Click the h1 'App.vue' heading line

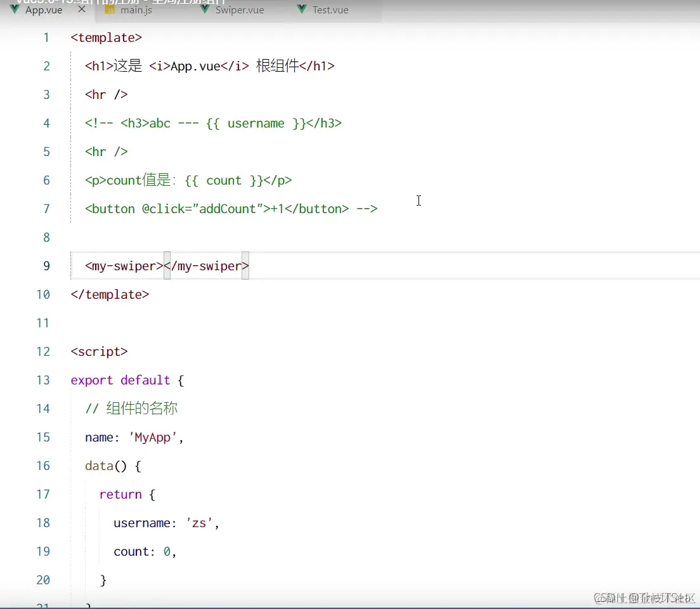[x=210, y=66]
